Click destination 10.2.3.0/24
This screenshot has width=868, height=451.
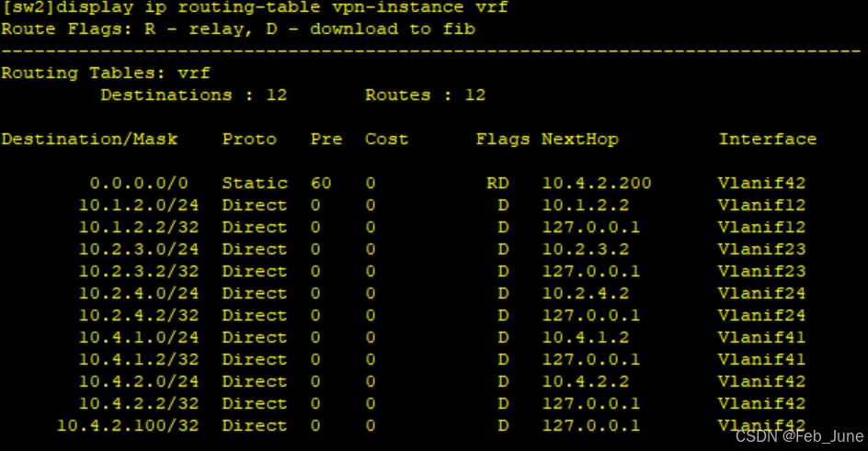[139, 249]
